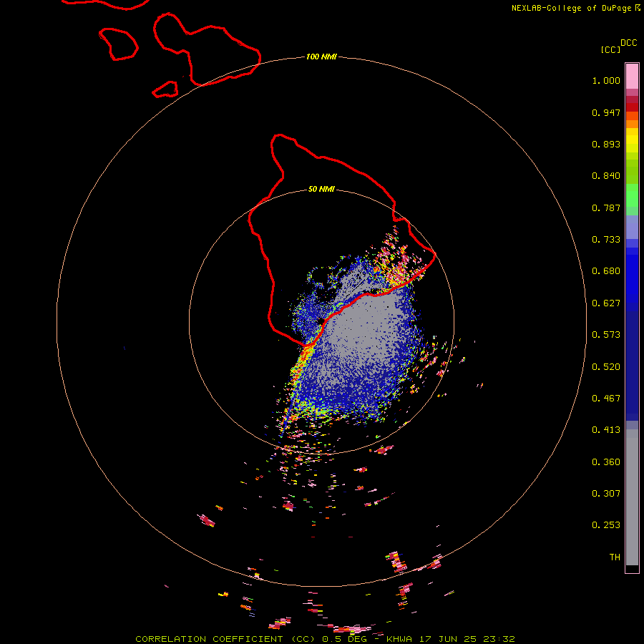Click the Correlation Coefficient product caption
Image resolution: width=644 pixels, height=644 pixels.
coord(325,639)
